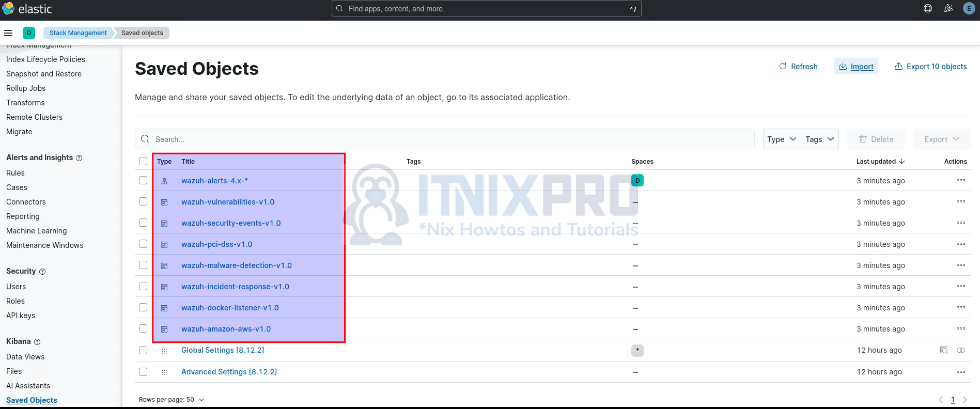Open the wazuh-pci-dss-v1.0 link
Viewport: 980px width, 409px height.
pos(216,244)
